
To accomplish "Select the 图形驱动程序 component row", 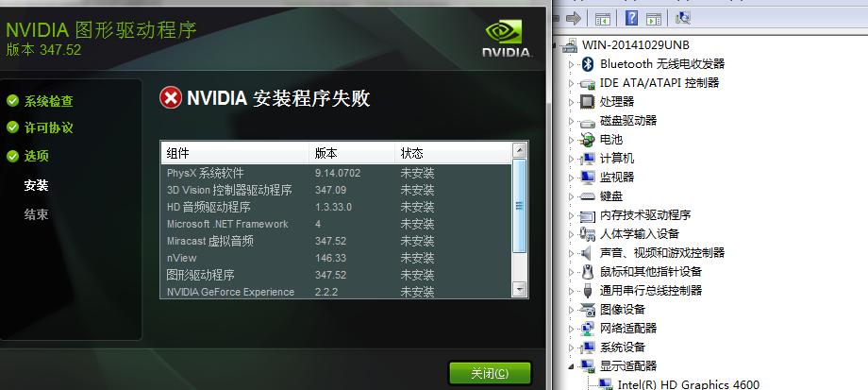I will pos(336,275).
